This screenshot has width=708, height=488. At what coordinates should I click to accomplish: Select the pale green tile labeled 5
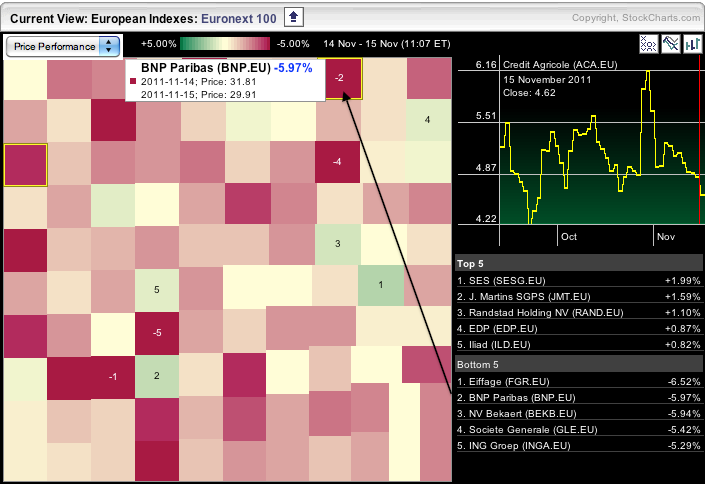pyautogui.click(x=157, y=290)
